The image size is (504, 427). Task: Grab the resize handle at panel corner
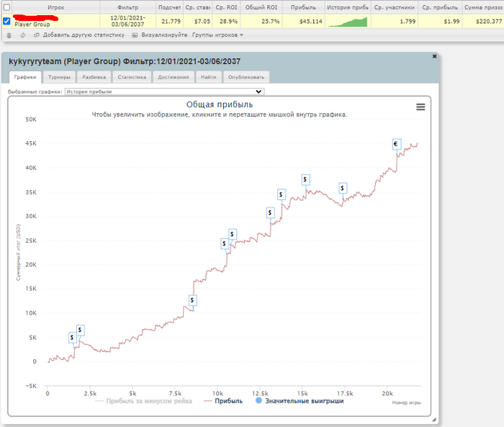(434, 420)
